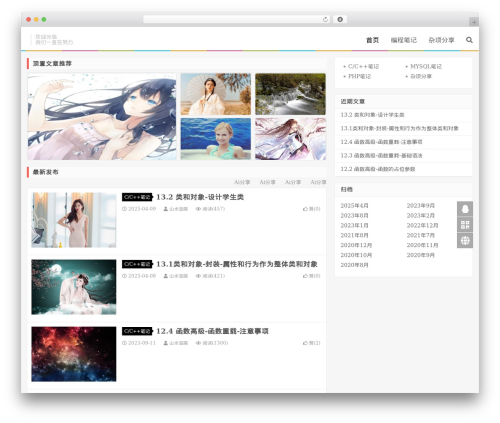
Task: Open MYSQL笔记 category in sidebar
Action: click(426, 66)
